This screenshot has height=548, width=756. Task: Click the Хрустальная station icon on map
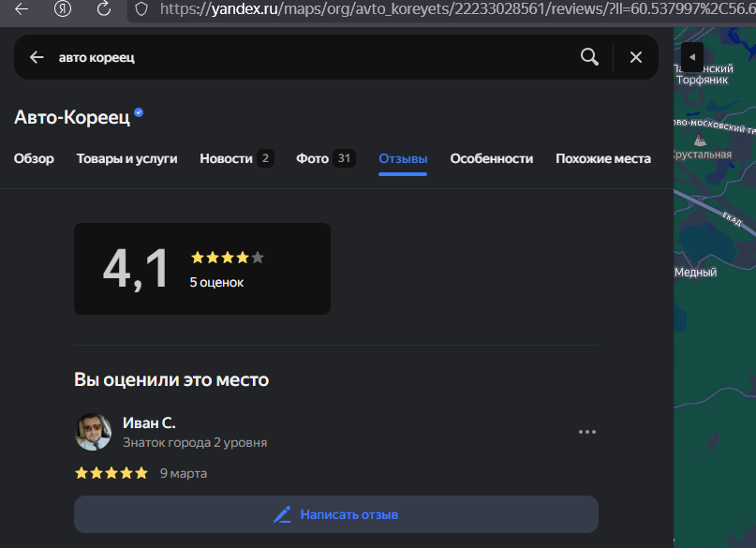click(700, 141)
